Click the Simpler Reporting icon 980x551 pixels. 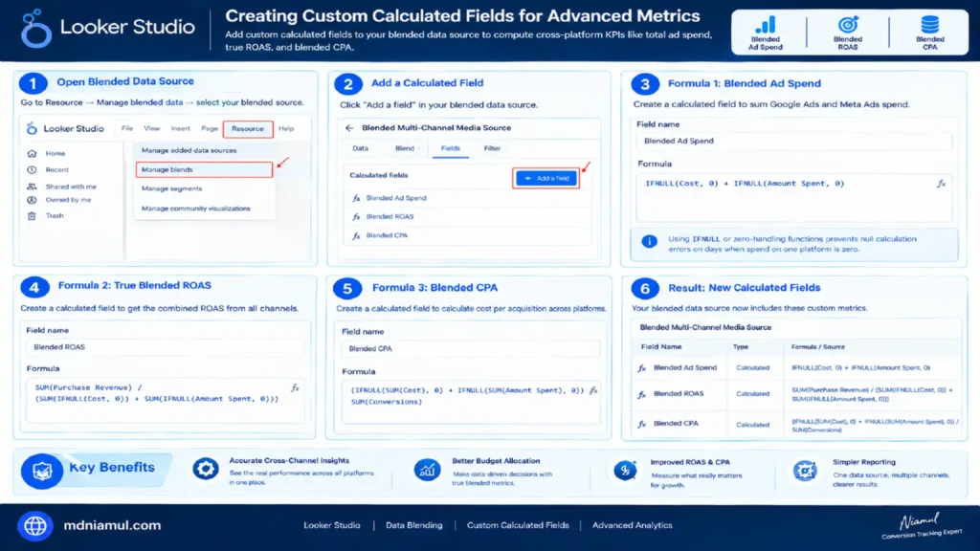[805, 471]
